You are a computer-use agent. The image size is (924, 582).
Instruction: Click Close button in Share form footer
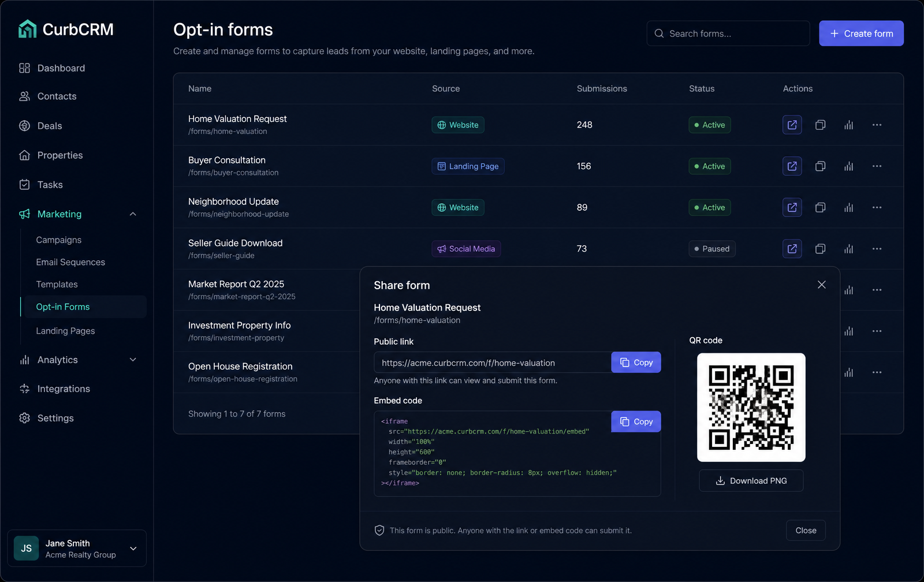[806, 531]
